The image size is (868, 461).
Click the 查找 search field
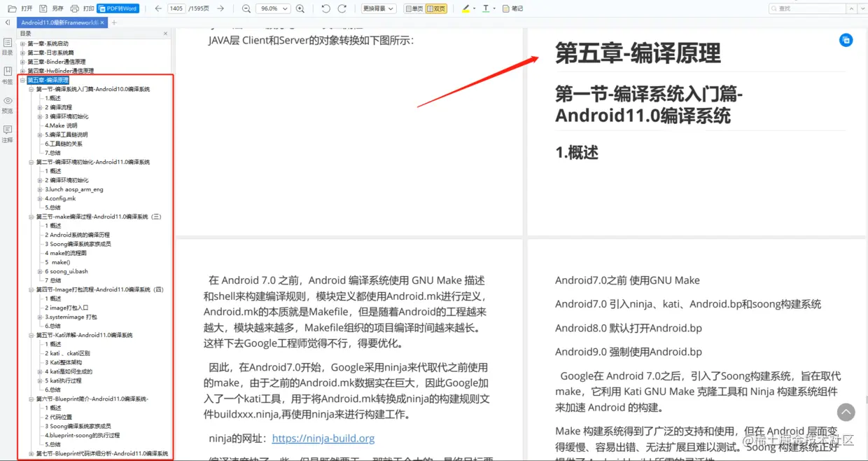coord(807,8)
